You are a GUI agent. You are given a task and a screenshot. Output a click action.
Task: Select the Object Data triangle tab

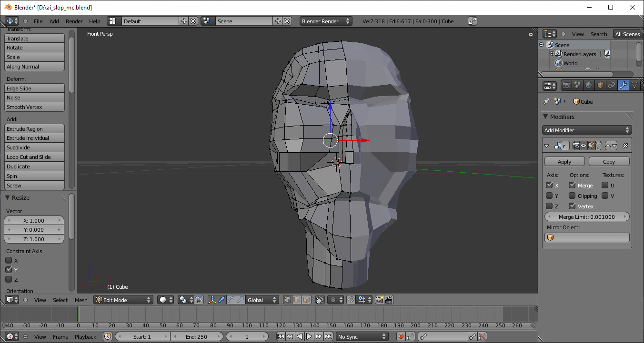click(634, 86)
